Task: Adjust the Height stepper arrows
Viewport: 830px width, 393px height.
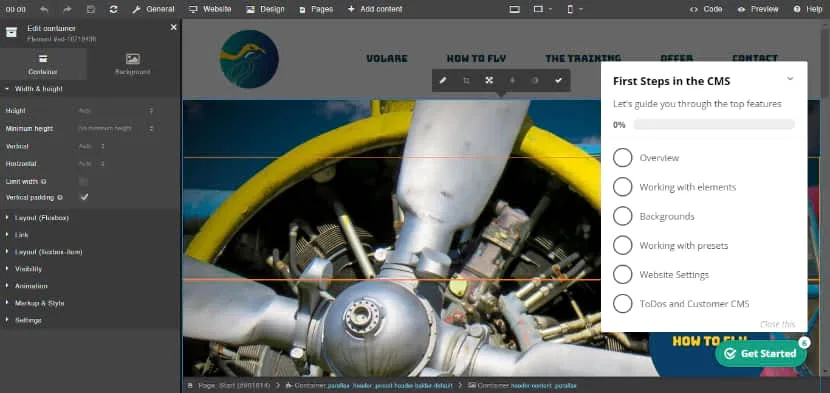Action: [x=151, y=111]
